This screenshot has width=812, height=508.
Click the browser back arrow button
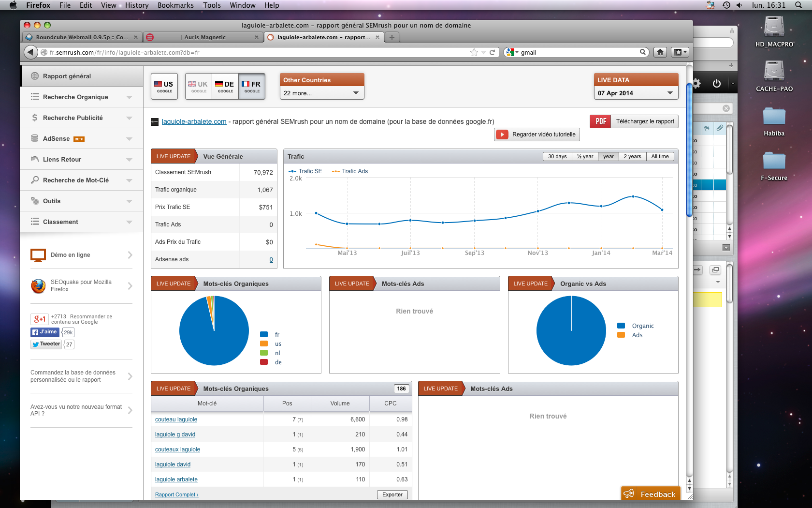(x=30, y=52)
